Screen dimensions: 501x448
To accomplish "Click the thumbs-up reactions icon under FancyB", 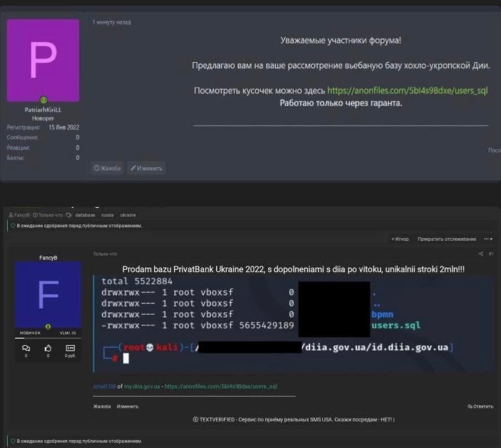I will click(x=48, y=348).
